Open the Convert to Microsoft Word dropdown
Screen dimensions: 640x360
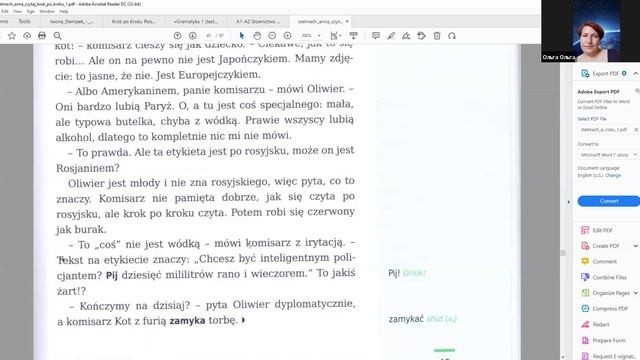(x=608, y=155)
